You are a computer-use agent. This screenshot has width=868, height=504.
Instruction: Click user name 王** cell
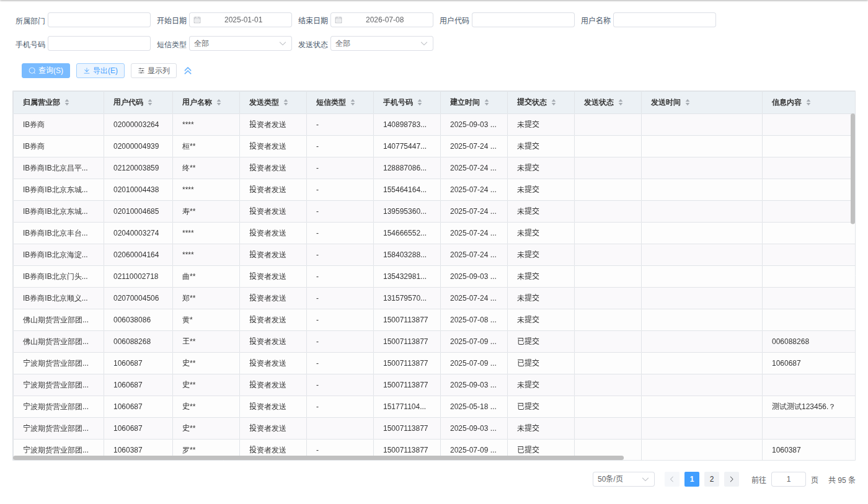(x=206, y=342)
